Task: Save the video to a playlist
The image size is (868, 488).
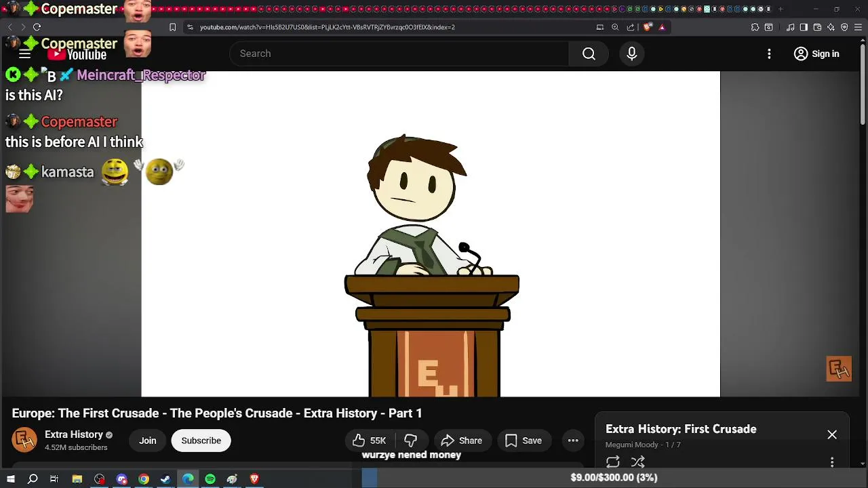Action: pos(523,441)
